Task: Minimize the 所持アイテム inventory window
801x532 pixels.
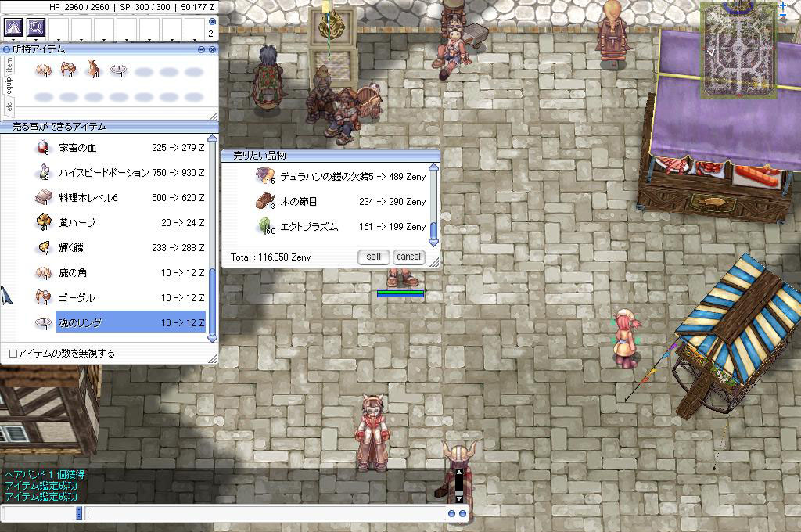Action: coord(201,49)
